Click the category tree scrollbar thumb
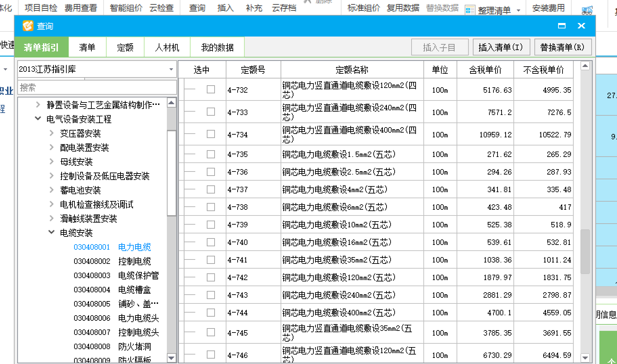Screen dimensions: 617x364 click(172, 173)
